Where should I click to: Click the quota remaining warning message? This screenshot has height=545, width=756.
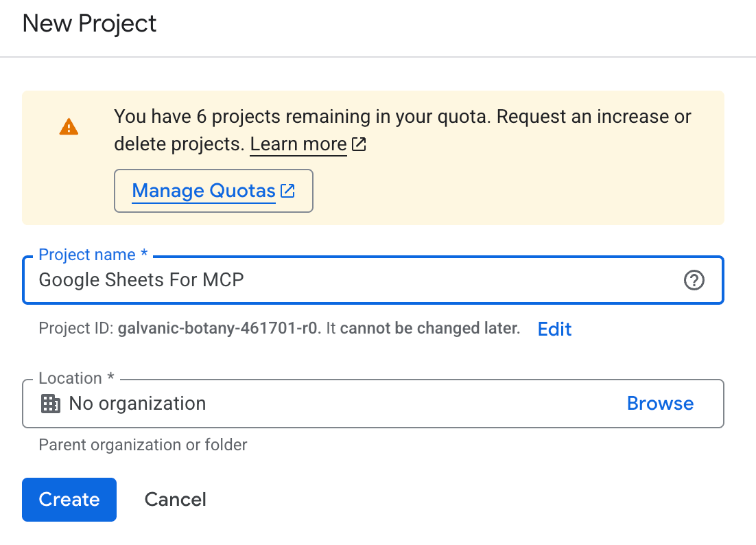click(403, 130)
